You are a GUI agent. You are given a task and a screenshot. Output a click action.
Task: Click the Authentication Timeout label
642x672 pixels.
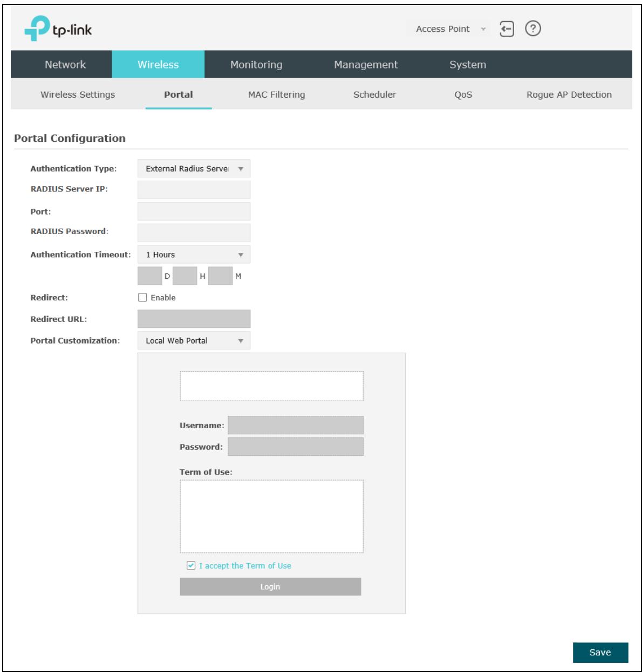[x=80, y=255]
